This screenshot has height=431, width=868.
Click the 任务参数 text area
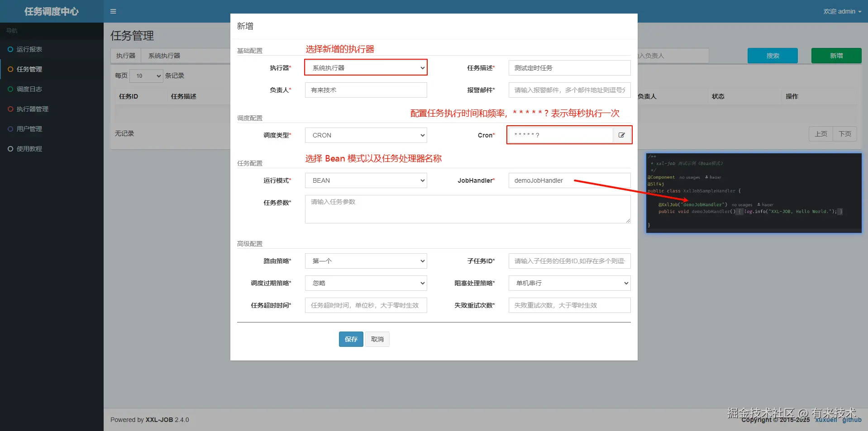(467, 209)
